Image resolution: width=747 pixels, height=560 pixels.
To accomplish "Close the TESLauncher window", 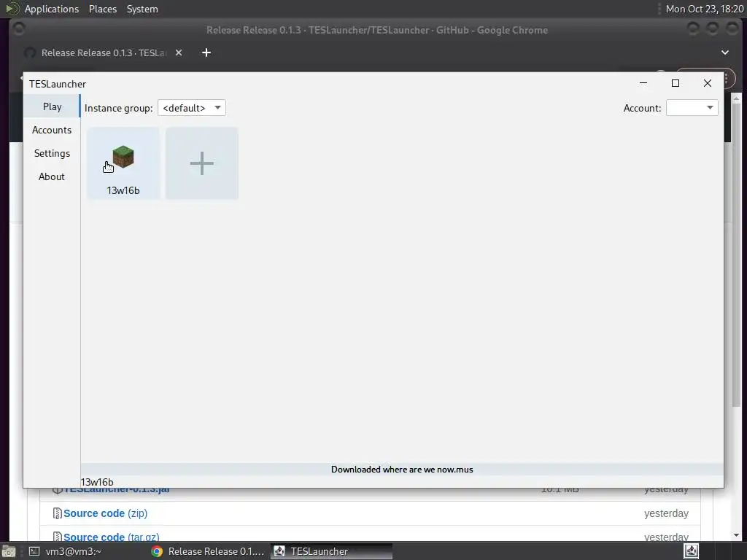I will click(x=708, y=83).
